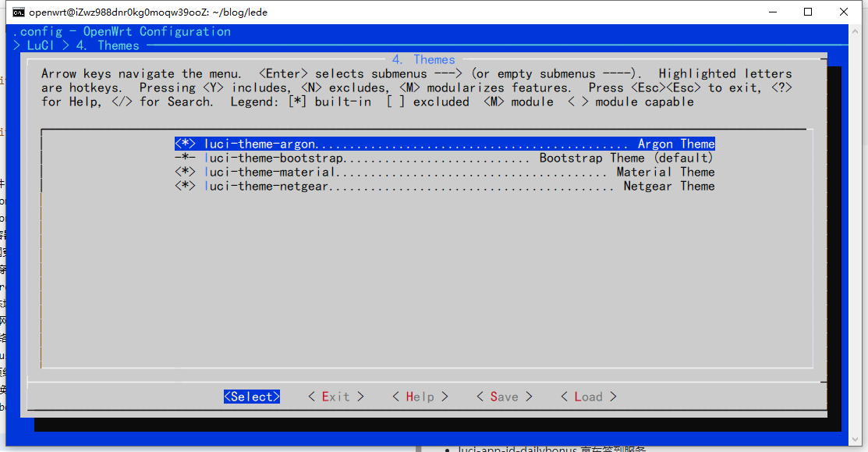Minimize the terminal window
Image resolution: width=868 pixels, height=452 pixels.
click(x=772, y=12)
